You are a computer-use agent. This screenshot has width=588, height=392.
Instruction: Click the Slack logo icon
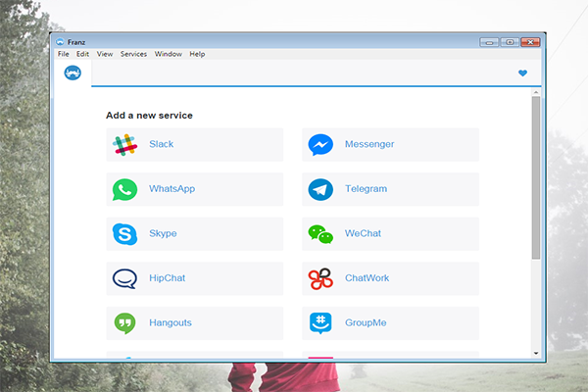point(124,144)
